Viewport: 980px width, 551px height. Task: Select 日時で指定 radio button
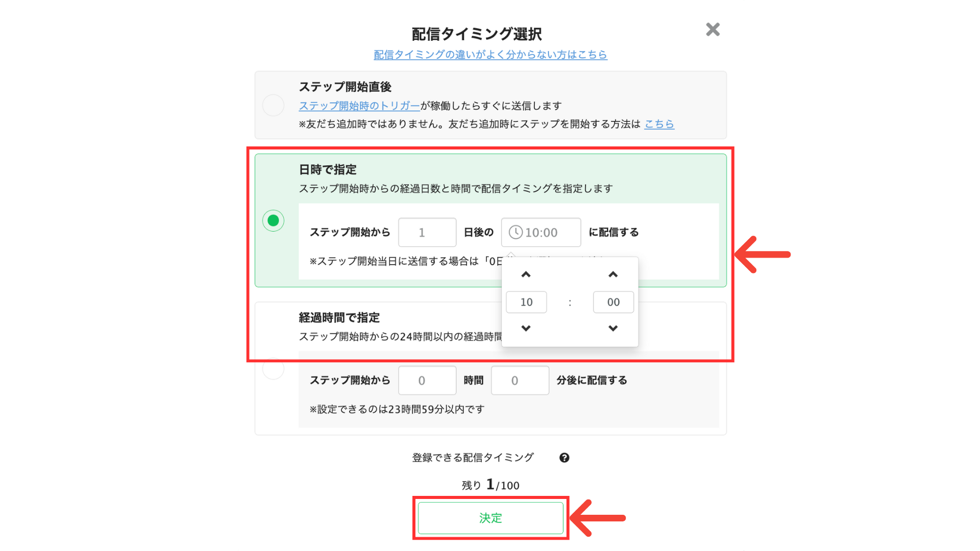tap(273, 220)
